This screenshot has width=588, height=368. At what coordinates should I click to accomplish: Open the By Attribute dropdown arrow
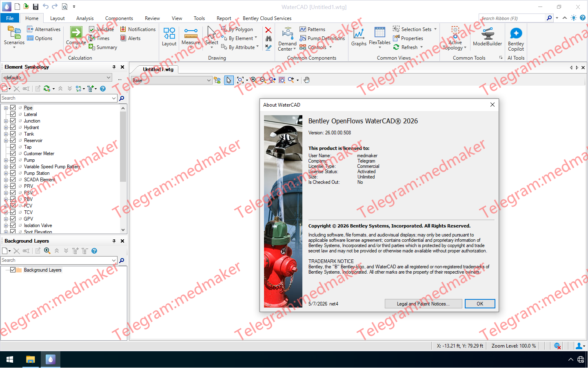[257, 47]
